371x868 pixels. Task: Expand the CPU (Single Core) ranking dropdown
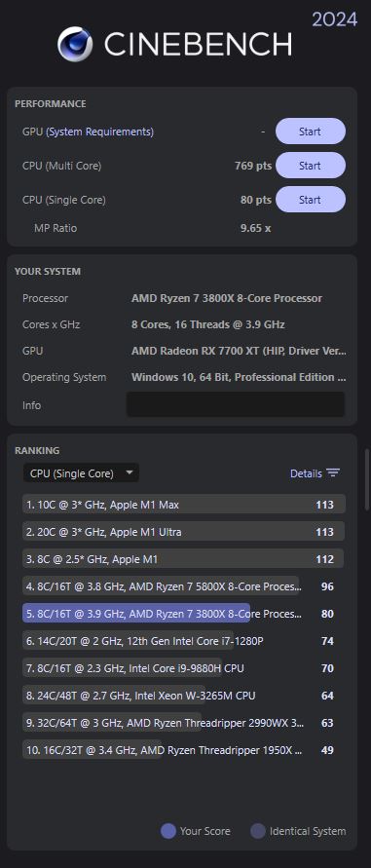(81, 472)
